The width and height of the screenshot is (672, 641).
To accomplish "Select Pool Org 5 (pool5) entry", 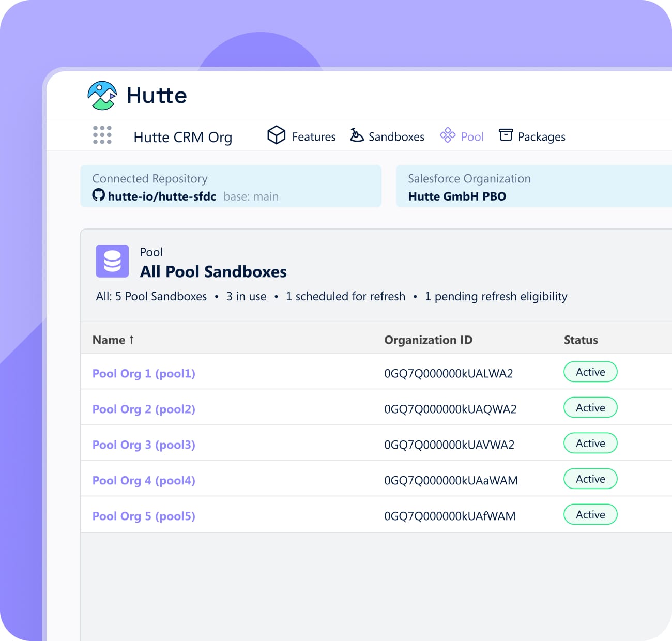I will (x=144, y=516).
